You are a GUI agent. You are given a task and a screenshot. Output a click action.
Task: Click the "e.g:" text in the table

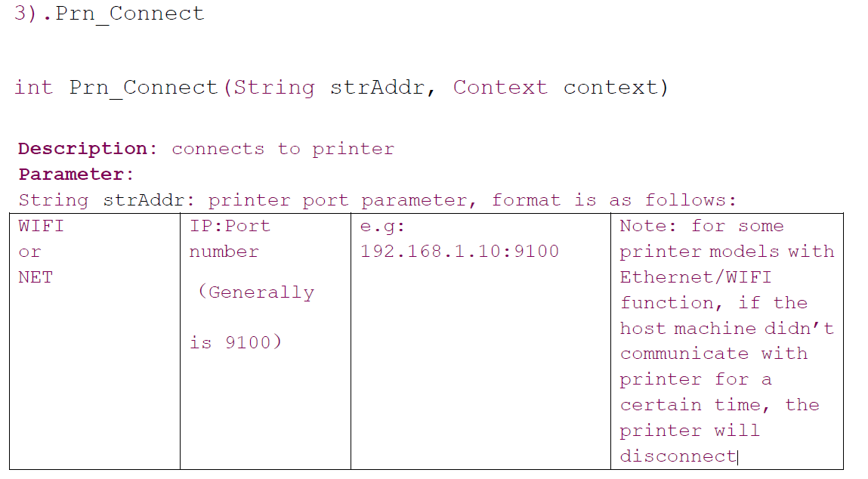click(x=383, y=226)
